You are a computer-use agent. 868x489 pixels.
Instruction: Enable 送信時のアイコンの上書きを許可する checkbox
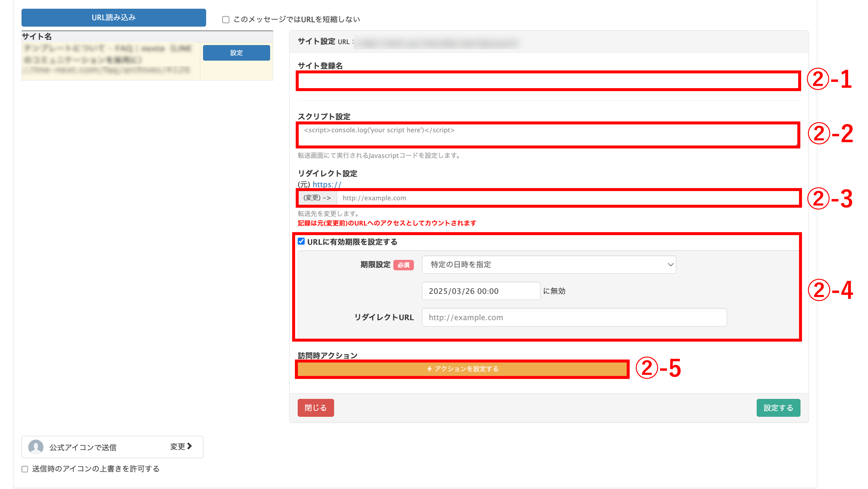[25, 469]
